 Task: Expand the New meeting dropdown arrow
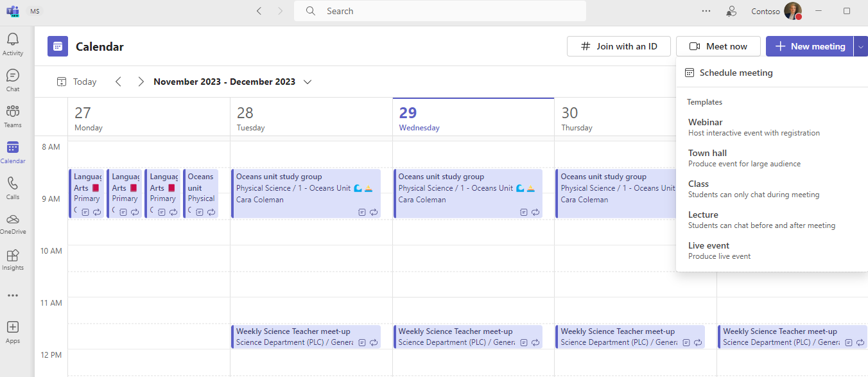point(860,46)
